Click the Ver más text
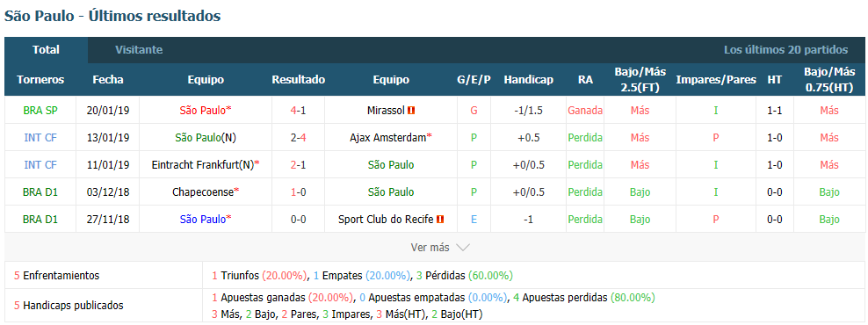 pyautogui.click(x=430, y=248)
